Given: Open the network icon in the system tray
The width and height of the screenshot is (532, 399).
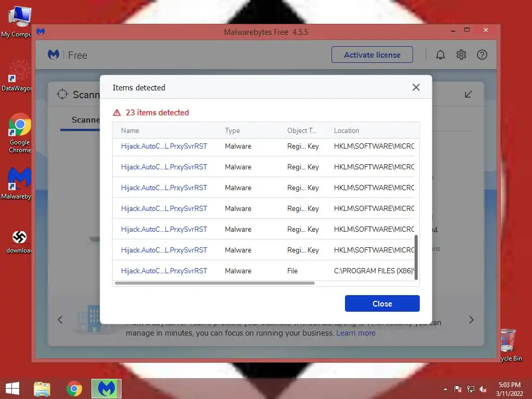Looking at the screenshot, I should click(x=471, y=389).
